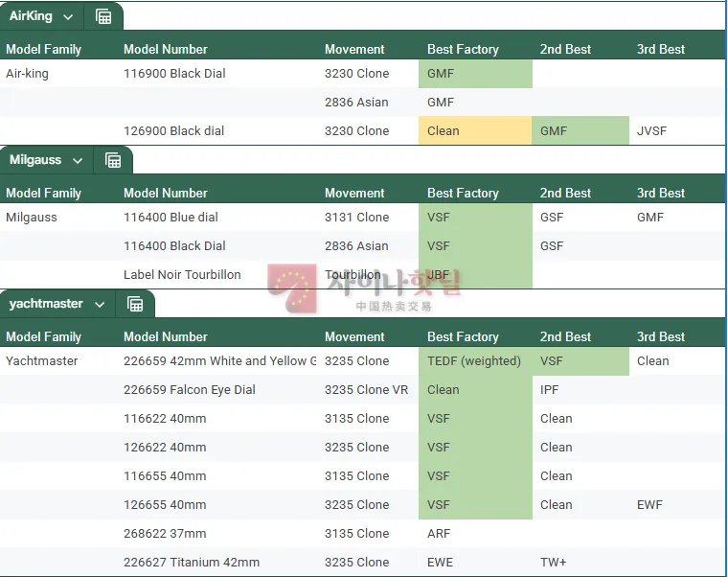Select the 126622 40mm cell
Screen dimensions: 728x577
pyautogui.click(x=165, y=448)
